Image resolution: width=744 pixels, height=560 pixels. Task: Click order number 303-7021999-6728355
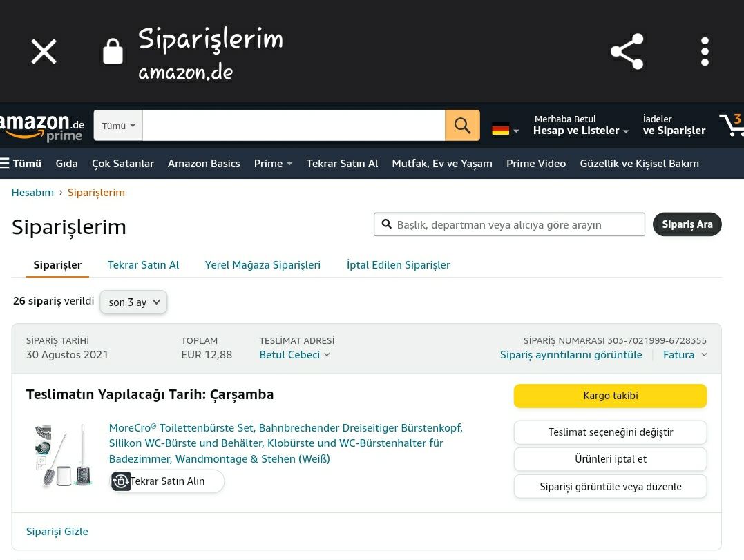657,340
